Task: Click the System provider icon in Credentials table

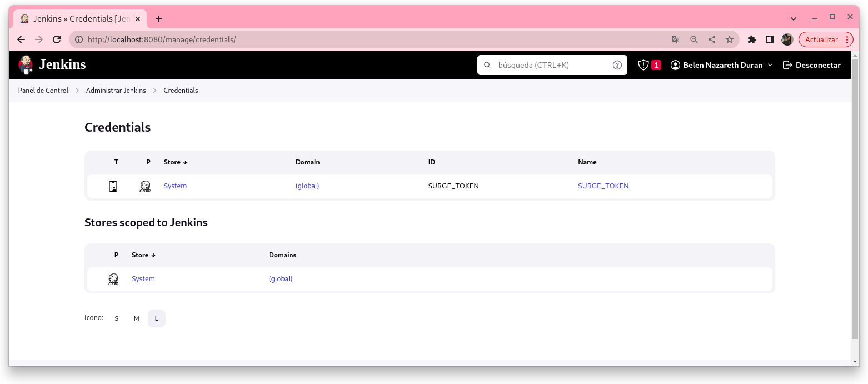Action: click(x=145, y=186)
